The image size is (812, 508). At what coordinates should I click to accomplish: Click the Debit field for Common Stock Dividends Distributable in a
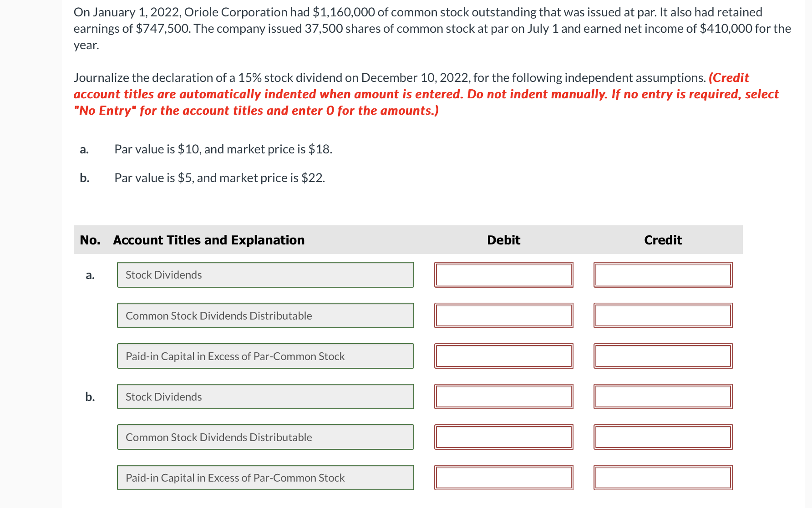[504, 315]
